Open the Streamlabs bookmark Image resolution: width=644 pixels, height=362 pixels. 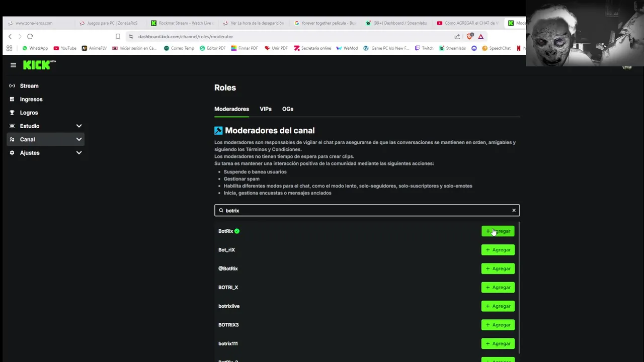point(452,48)
